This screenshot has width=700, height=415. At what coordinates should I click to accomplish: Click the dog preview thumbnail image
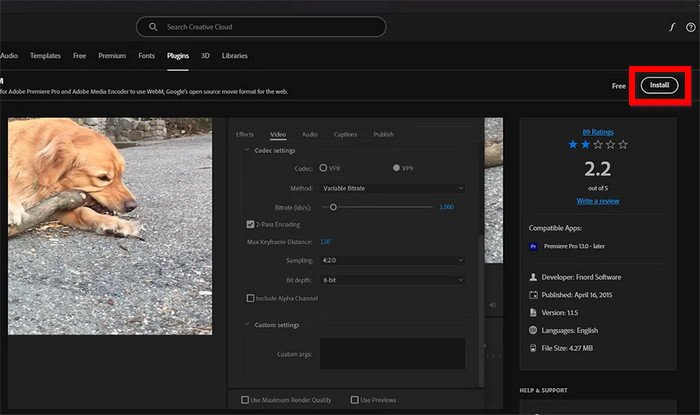tap(110, 226)
